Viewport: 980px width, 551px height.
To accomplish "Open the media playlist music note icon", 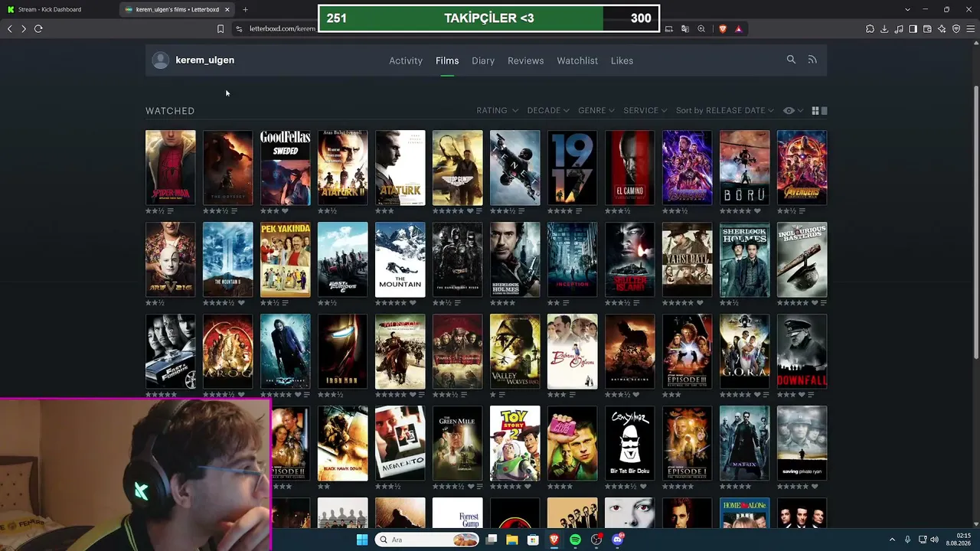I will [899, 29].
